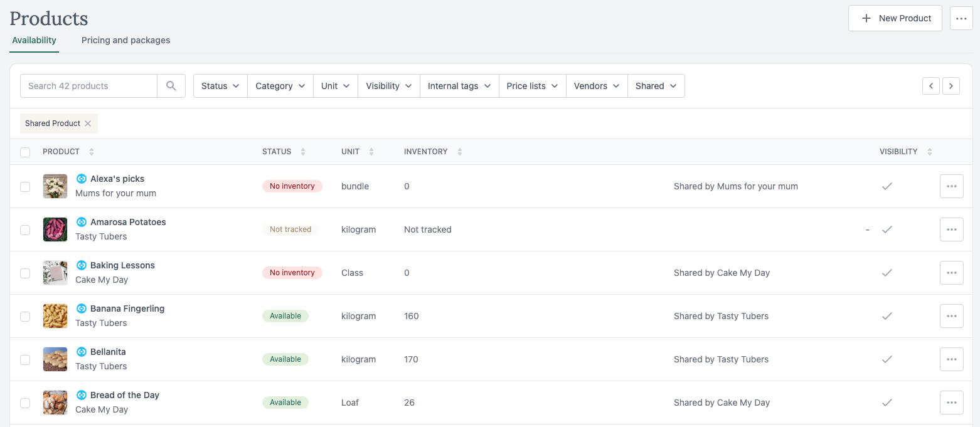Viewport: 980px width, 427px height.
Task: Remove the Shared Product filter chip
Action: click(x=88, y=124)
